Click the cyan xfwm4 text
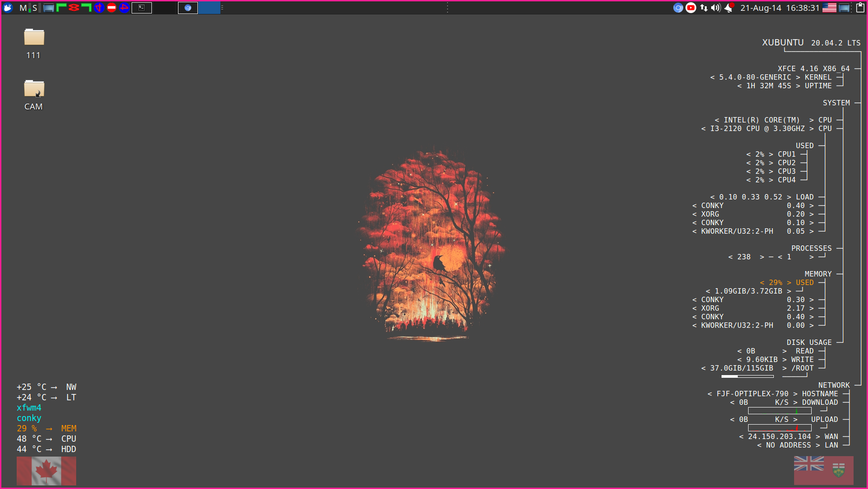 tap(29, 407)
